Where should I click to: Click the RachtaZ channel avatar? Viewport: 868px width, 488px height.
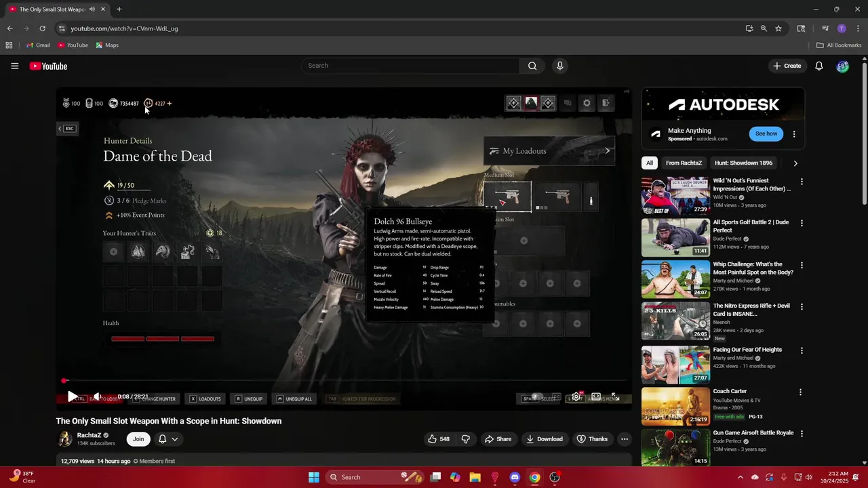coord(64,439)
